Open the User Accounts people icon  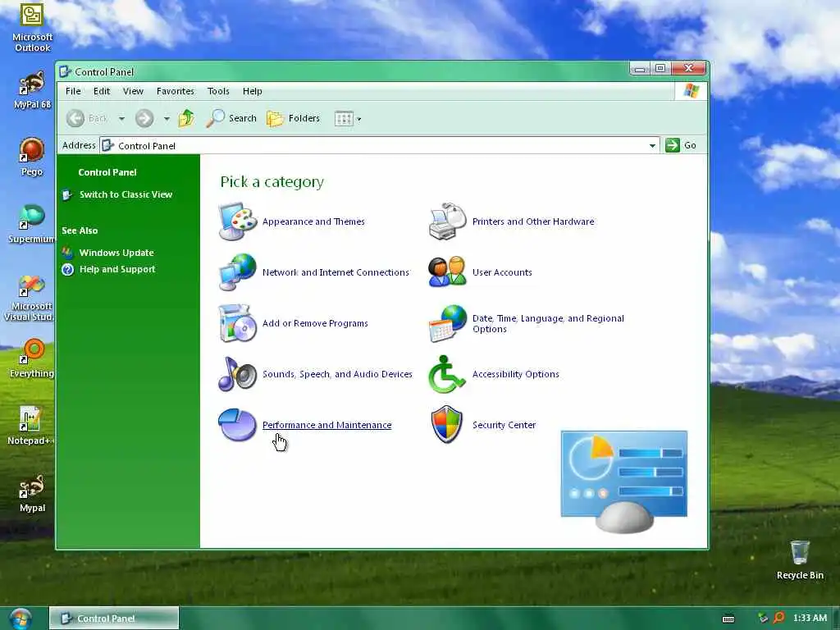coord(448,272)
